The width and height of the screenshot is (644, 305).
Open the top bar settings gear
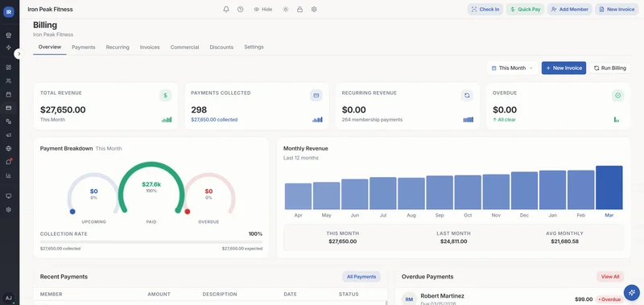pyautogui.click(x=314, y=10)
